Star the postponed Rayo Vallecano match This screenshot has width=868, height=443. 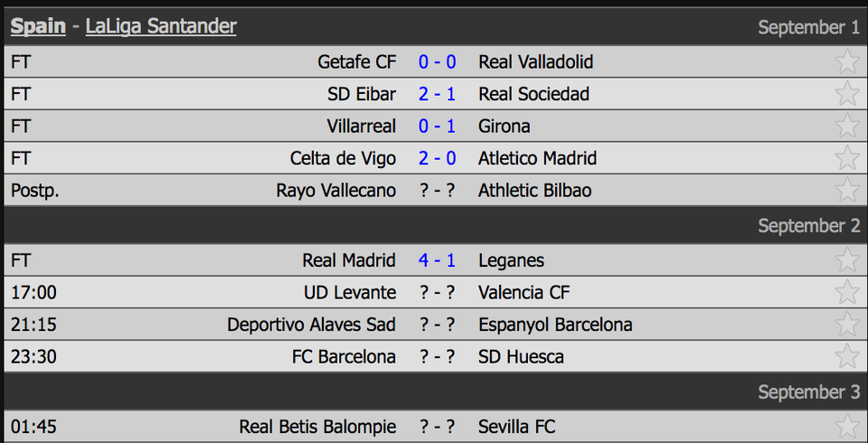846,189
